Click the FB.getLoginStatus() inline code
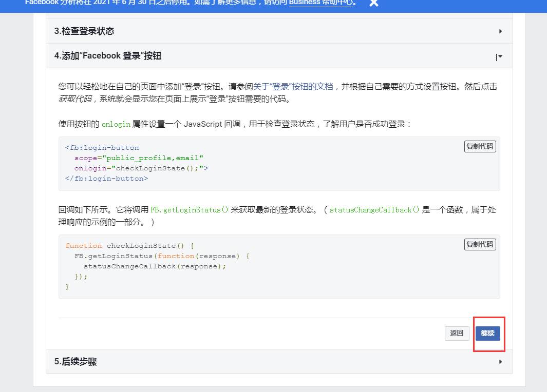The width and height of the screenshot is (547, 392). 189,210
